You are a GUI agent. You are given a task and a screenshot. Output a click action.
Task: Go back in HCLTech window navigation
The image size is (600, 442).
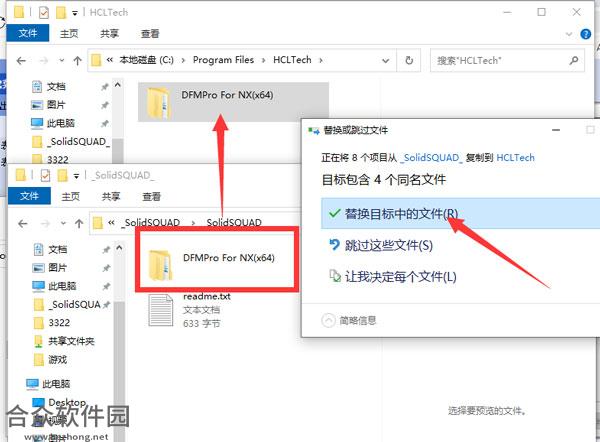coord(21,60)
